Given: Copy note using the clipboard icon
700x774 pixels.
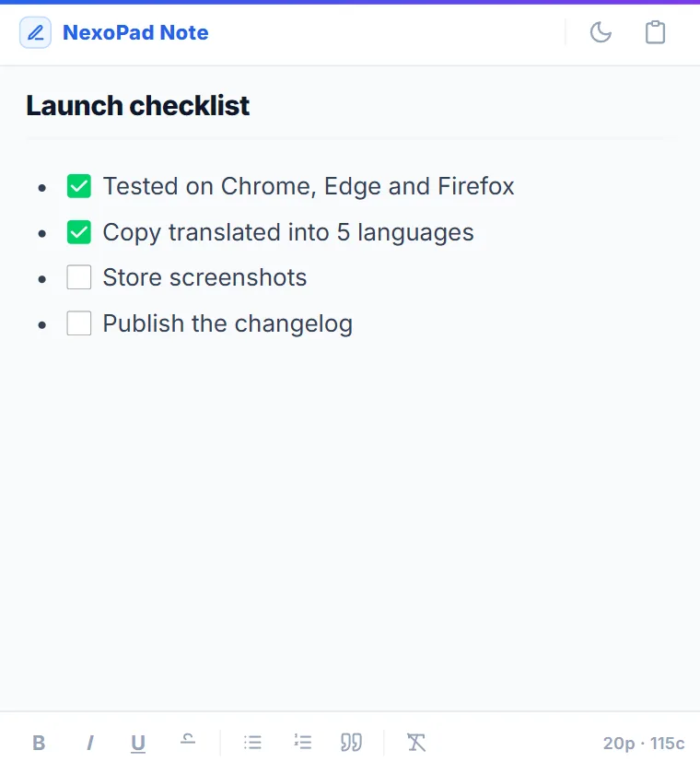Looking at the screenshot, I should pyautogui.click(x=655, y=32).
